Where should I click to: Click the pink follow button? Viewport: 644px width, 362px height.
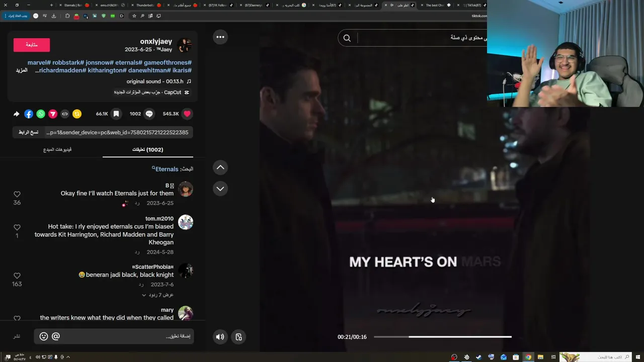click(32, 45)
